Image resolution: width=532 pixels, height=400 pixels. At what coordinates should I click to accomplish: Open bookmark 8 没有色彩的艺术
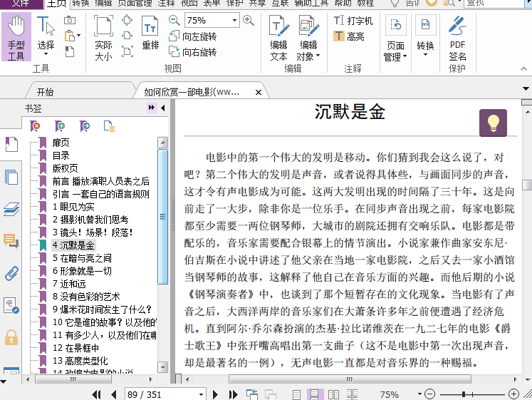[86, 297]
